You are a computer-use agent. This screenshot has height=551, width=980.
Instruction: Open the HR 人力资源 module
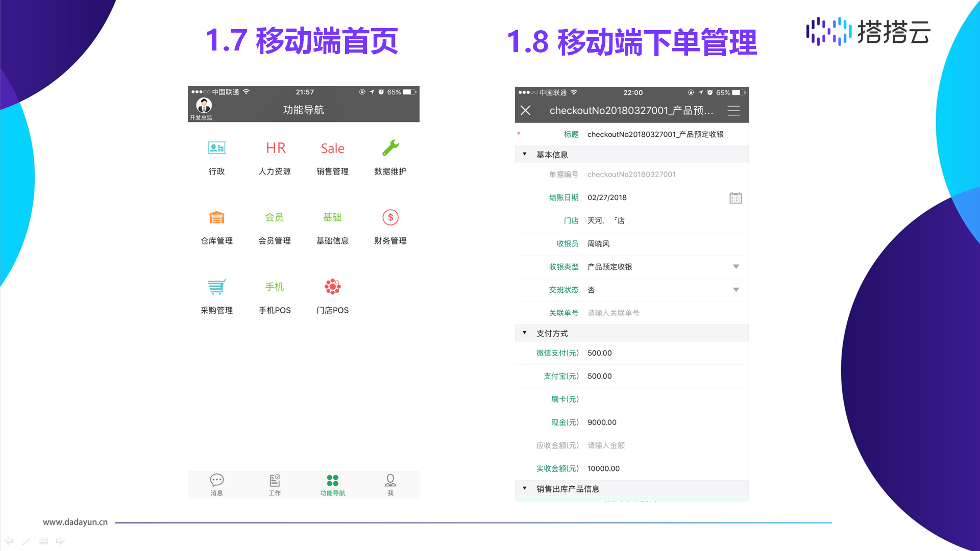pyautogui.click(x=275, y=148)
